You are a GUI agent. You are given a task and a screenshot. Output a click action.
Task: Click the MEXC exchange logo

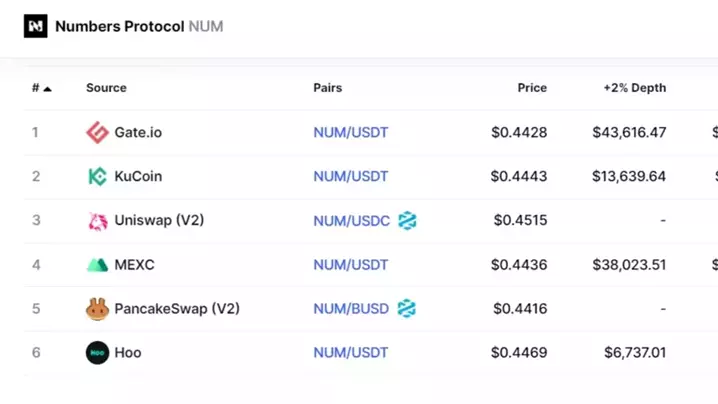click(97, 265)
